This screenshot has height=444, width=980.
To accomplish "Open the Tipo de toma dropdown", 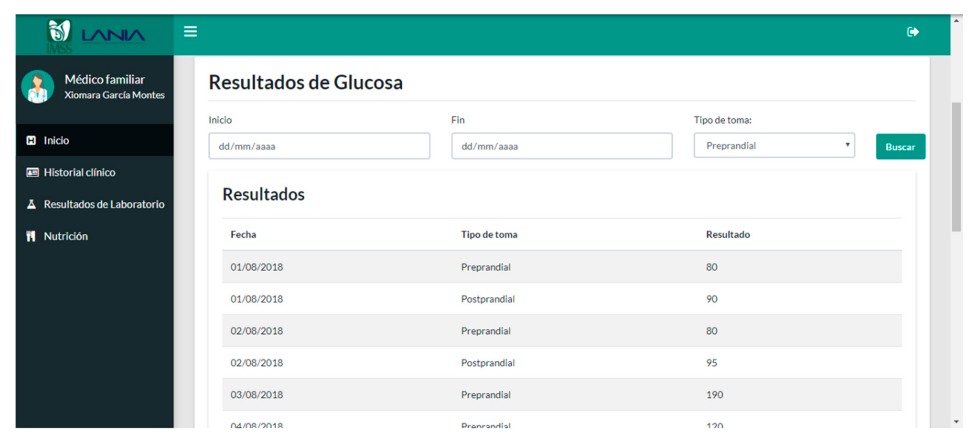I will point(774,146).
